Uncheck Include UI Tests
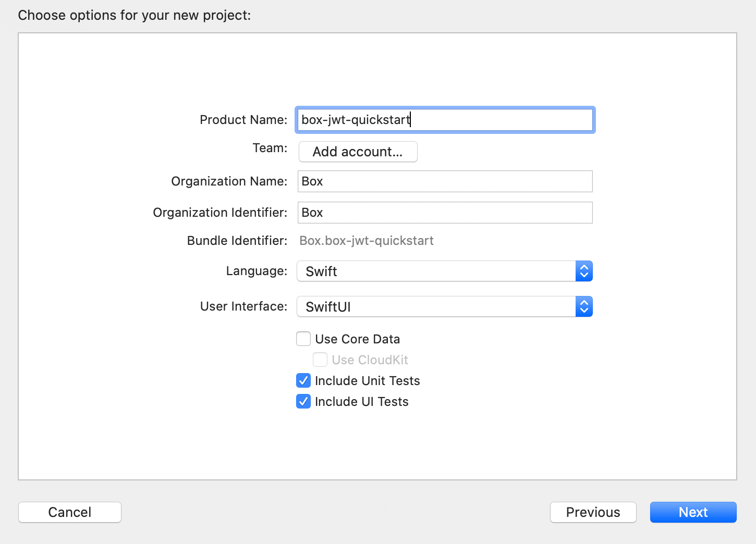The width and height of the screenshot is (756, 544). click(303, 401)
